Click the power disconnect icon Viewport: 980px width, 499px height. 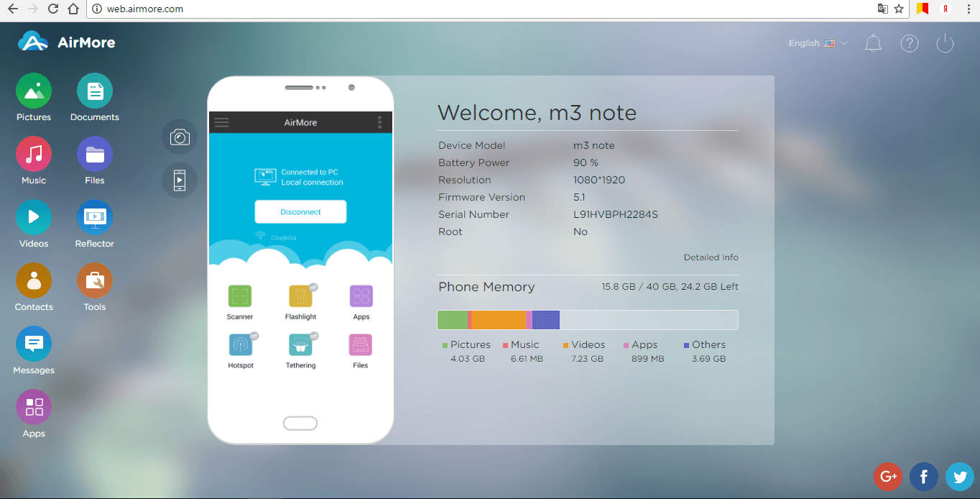click(945, 43)
